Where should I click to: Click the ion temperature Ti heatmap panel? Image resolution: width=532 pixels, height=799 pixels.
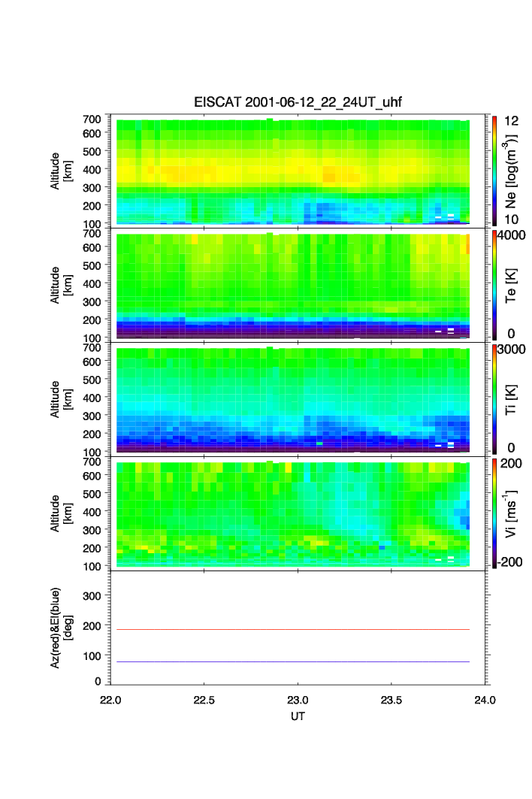[293, 400]
